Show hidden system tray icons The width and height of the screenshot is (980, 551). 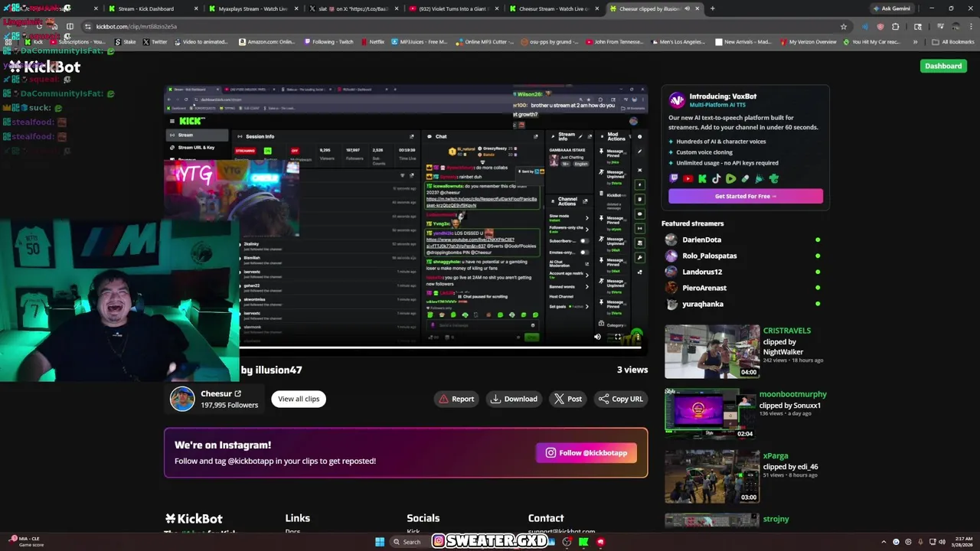(x=884, y=542)
